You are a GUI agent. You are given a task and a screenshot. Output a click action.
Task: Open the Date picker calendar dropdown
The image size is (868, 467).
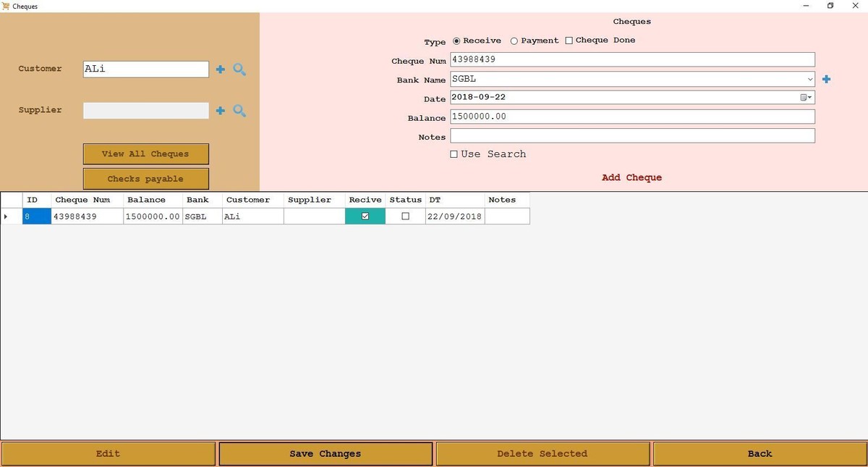click(x=806, y=97)
